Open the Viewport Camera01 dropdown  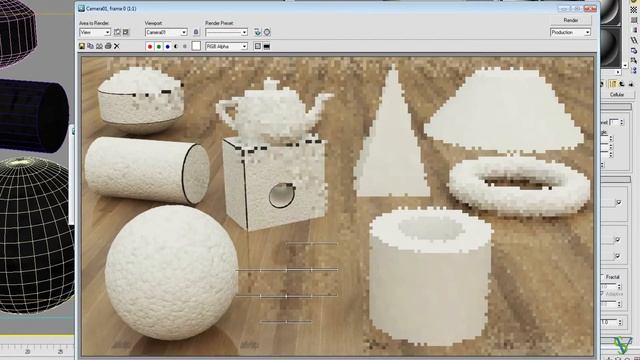coord(166,32)
